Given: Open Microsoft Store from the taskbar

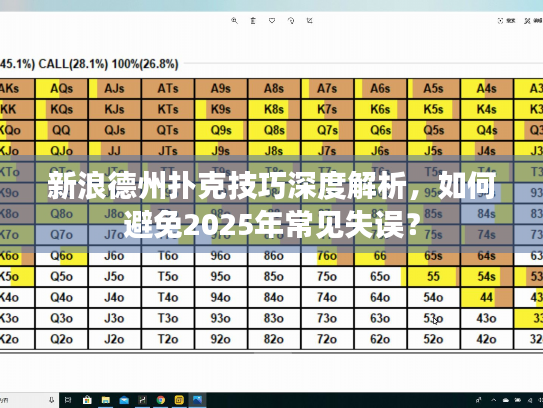Looking at the screenshot, I should click(x=87, y=400).
